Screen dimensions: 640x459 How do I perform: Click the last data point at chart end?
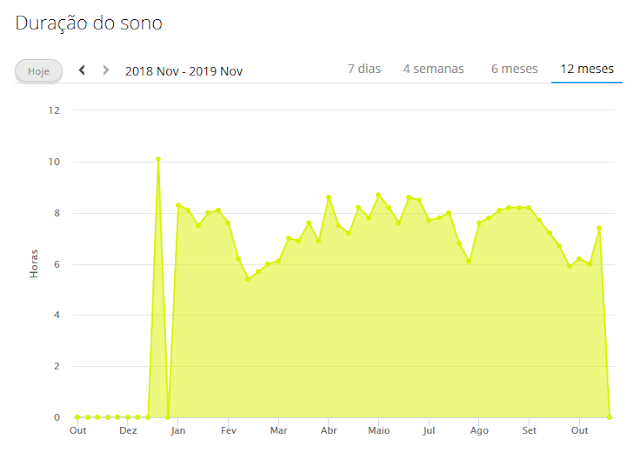(x=609, y=417)
